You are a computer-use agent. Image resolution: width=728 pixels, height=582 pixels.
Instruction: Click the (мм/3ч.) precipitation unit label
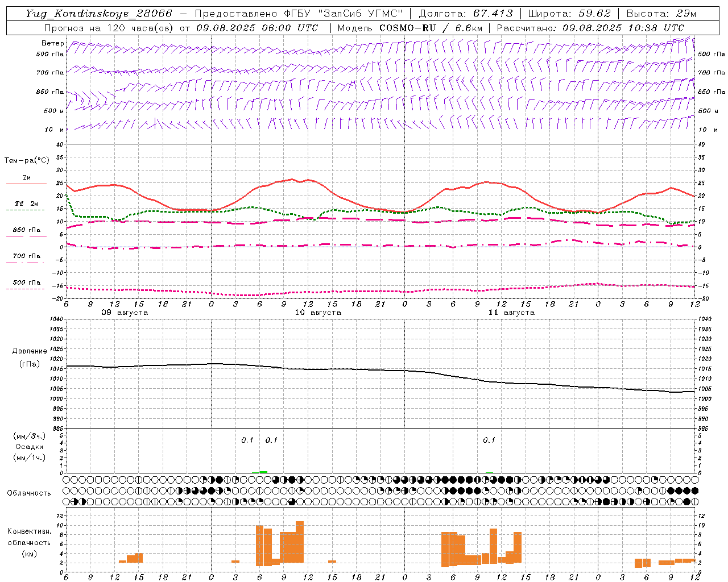coord(30,436)
